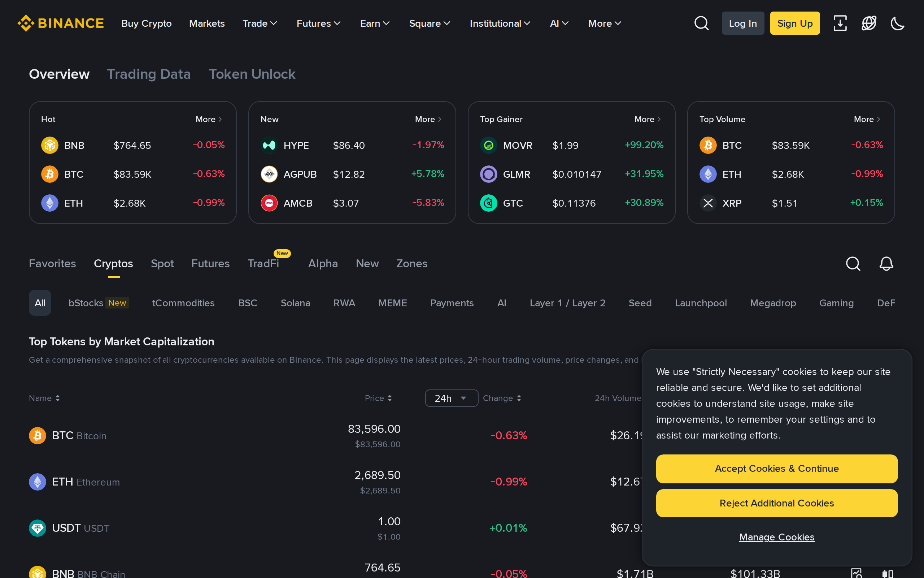The image size is (924, 578).
Task: Sort the table by Price column
Action: 378,398
